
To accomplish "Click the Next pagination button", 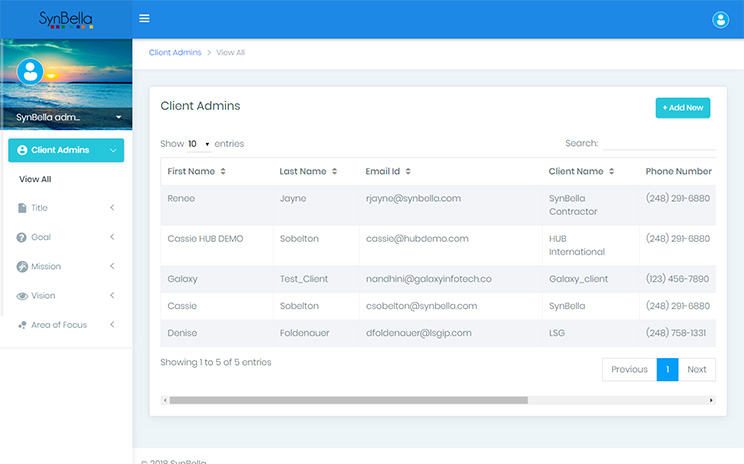I will pos(697,370).
